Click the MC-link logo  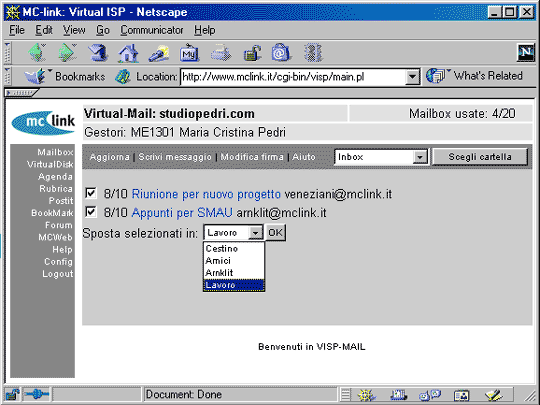pos(43,122)
